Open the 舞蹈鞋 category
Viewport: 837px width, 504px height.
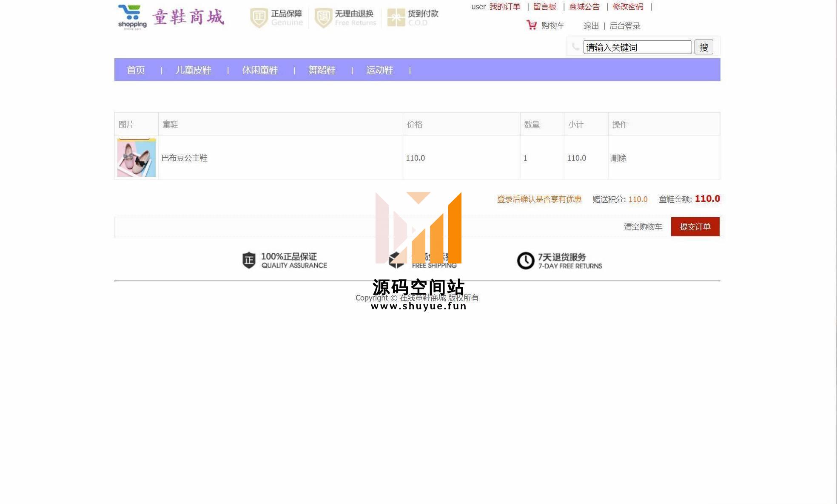coord(322,70)
